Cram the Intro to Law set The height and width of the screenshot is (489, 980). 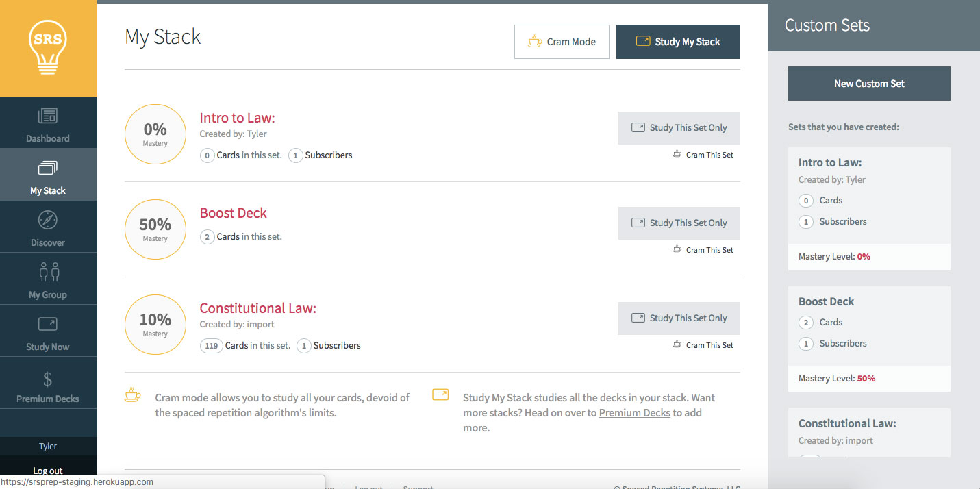(x=704, y=155)
